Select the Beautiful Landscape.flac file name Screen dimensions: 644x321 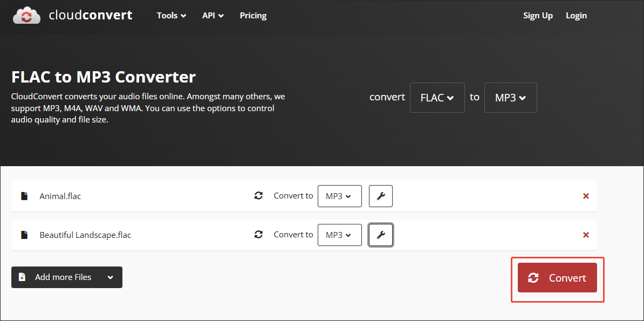pyautogui.click(x=85, y=235)
